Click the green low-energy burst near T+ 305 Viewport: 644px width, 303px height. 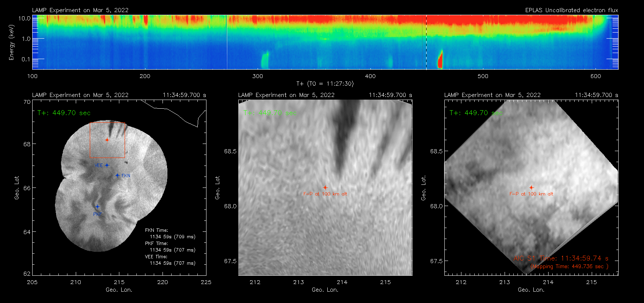click(265, 60)
